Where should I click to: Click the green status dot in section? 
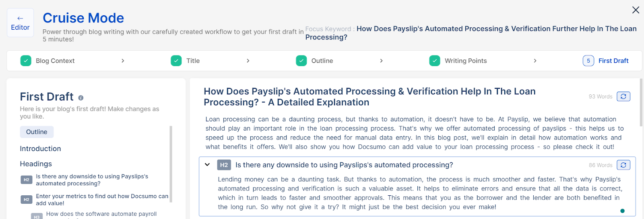(623, 211)
